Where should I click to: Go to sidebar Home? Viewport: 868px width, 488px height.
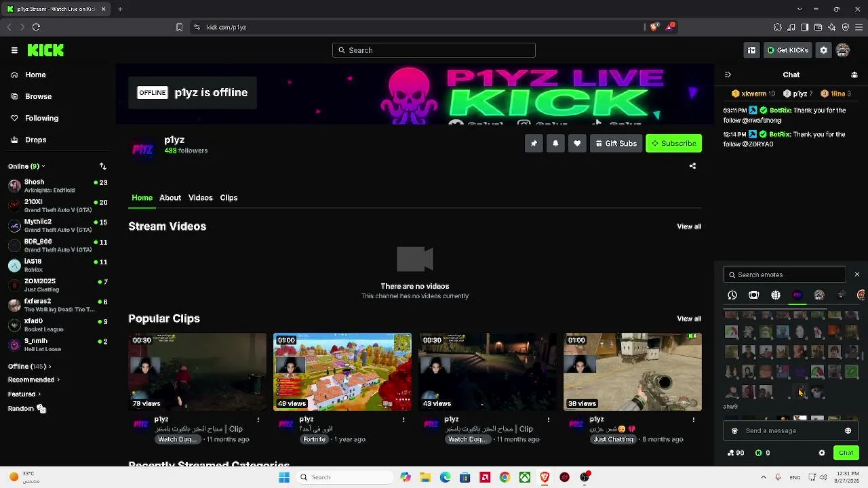pos(28,75)
